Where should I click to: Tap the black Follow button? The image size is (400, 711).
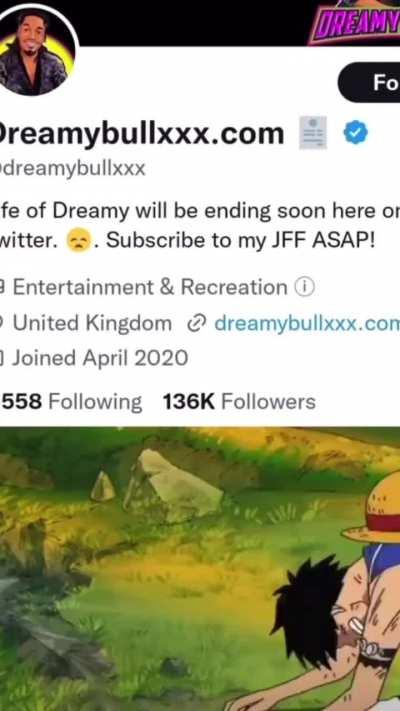click(369, 82)
